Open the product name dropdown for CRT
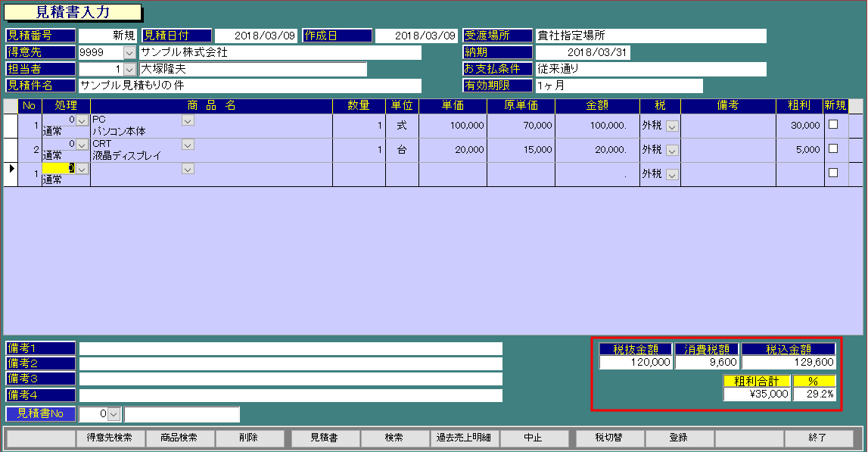Screen dimensions: 868x452 pyautogui.click(x=188, y=145)
